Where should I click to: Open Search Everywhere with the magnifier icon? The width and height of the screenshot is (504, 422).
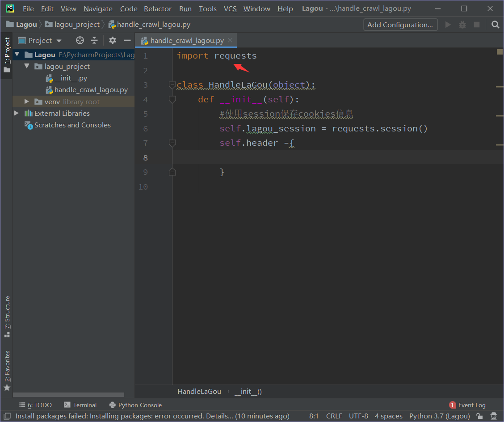tap(495, 25)
